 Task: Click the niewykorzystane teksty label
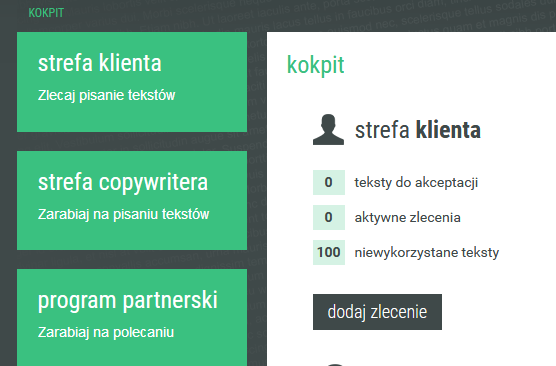point(427,252)
